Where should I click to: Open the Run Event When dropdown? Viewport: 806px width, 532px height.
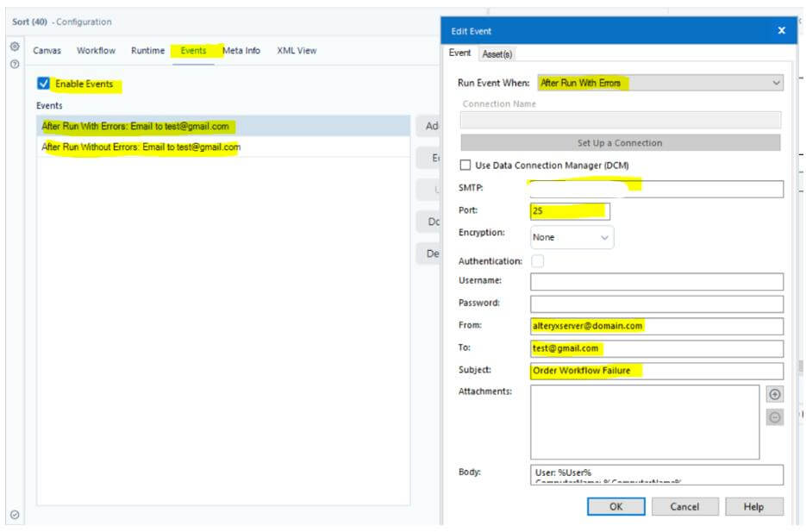pyautogui.click(x=660, y=83)
